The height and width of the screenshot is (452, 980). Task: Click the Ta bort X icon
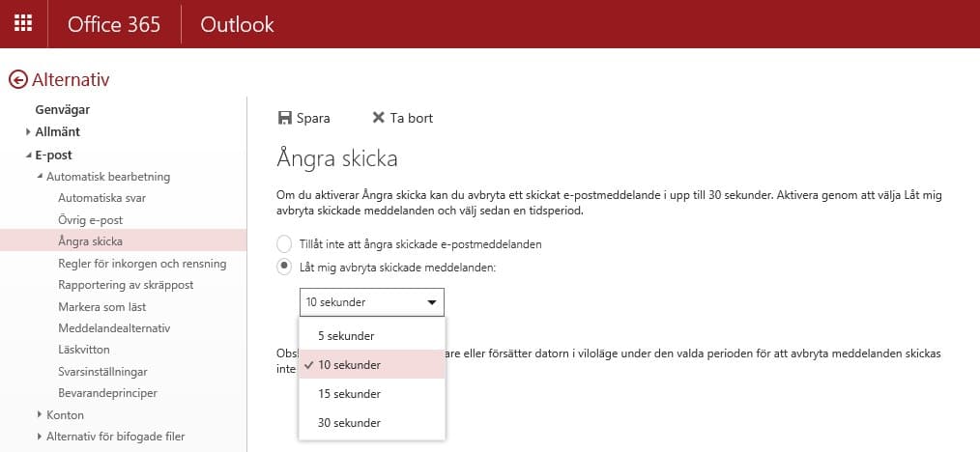click(x=379, y=118)
